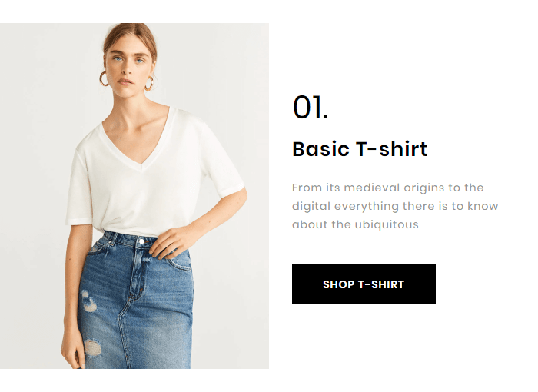This screenshot has height=392, width=538.
Task: Click the lower ripped patch on the skirt
Action: (93, 347)
